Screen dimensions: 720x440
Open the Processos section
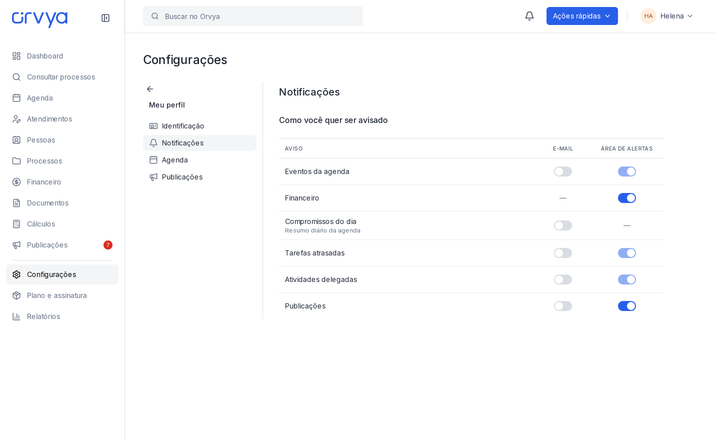click(62, 161)
